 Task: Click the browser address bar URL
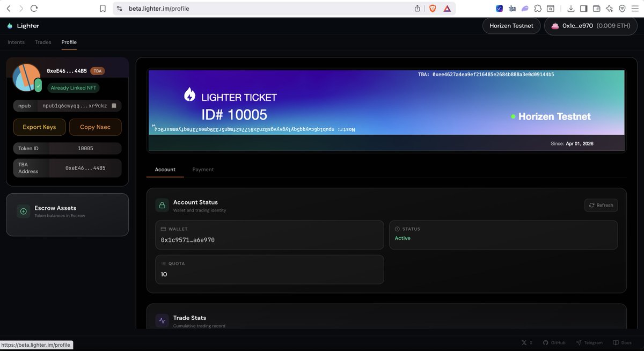(x=159, y=9)
